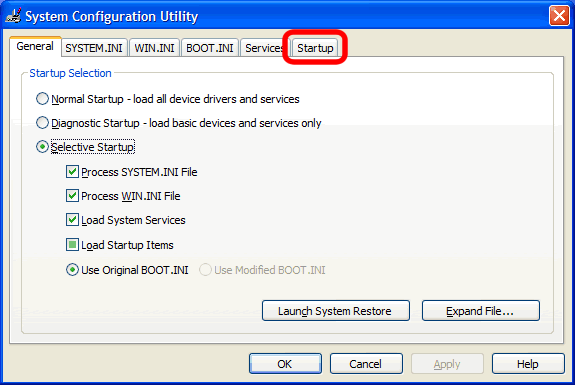
Task: Select the Use Original BOOT.INI option
Action: 73,270
